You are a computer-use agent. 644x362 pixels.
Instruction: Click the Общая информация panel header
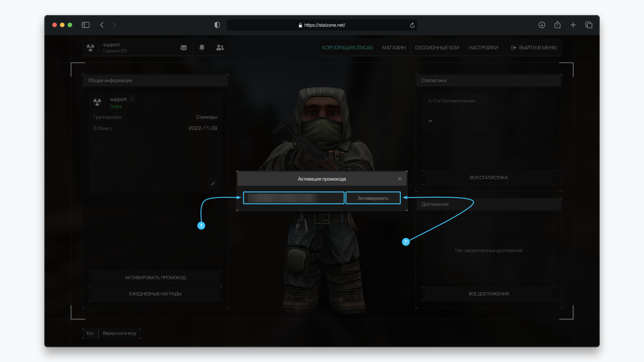tap(155, 80)
